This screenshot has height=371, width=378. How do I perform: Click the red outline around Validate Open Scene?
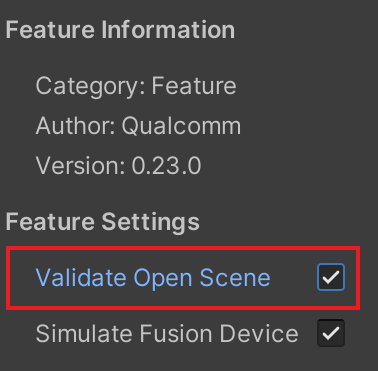click(183, 278)
